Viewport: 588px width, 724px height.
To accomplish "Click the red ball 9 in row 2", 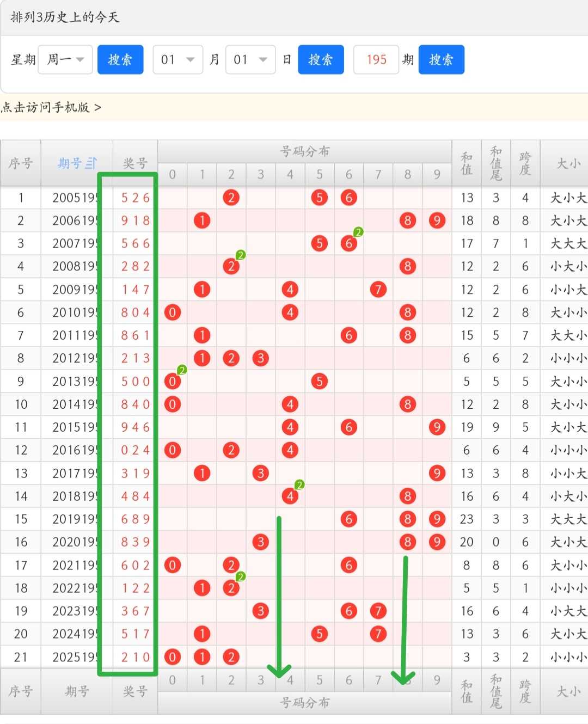I will point(437,220).
